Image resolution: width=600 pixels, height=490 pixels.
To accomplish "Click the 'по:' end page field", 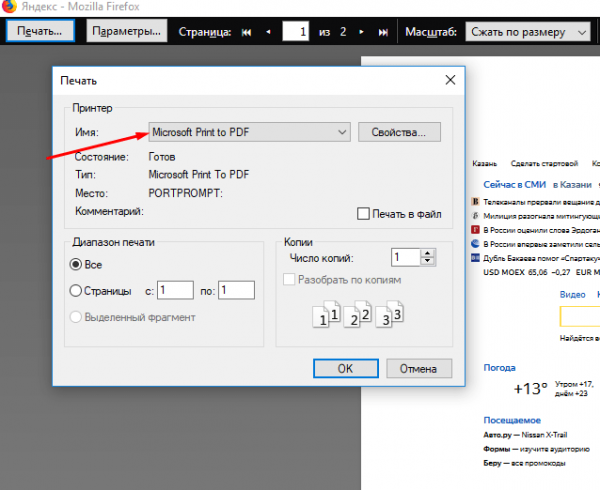I will pos(236,290).
